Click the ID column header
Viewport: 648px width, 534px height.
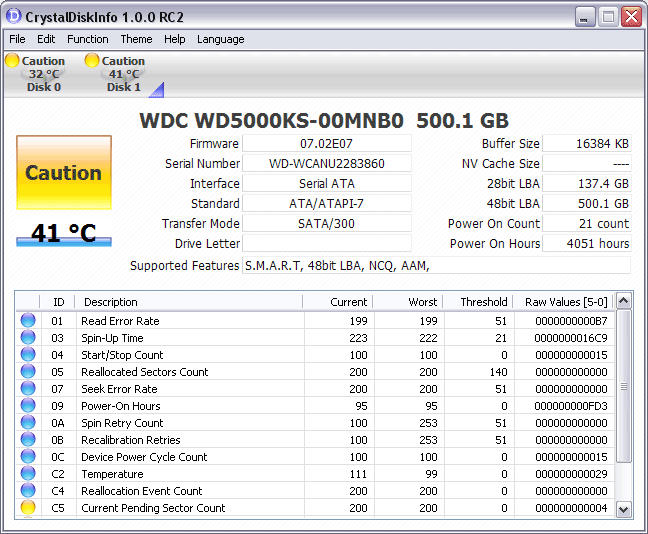point(57,302)
